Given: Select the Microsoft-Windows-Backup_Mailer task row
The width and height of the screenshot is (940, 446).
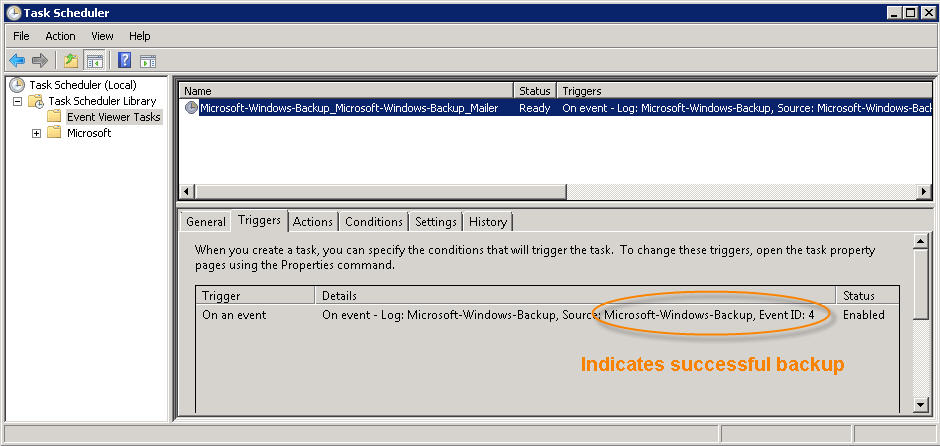Looking at the screenshot, I should point(556,108).
